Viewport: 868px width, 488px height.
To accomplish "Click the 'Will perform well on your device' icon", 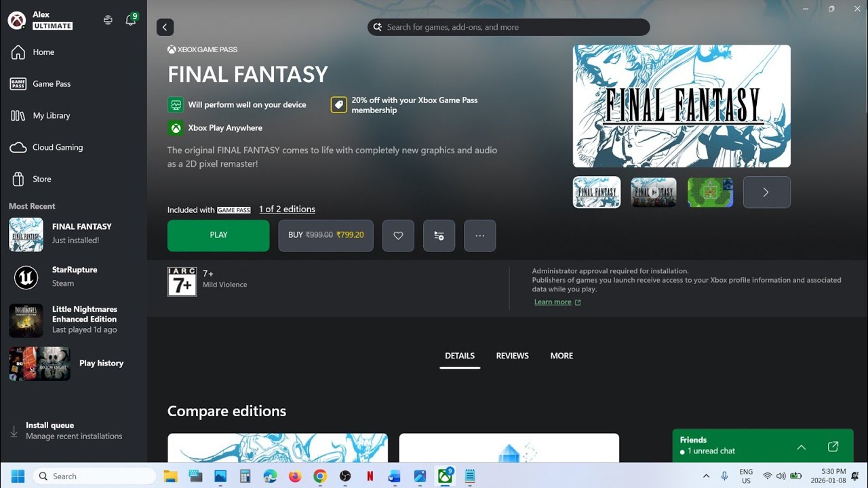I will click(x=176, y=105).
